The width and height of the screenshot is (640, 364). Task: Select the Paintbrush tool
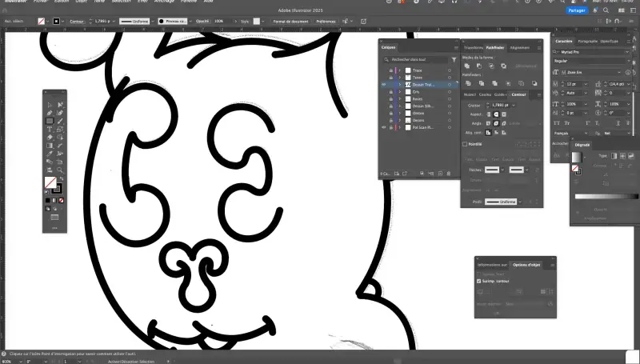click(x=60, y=121)
